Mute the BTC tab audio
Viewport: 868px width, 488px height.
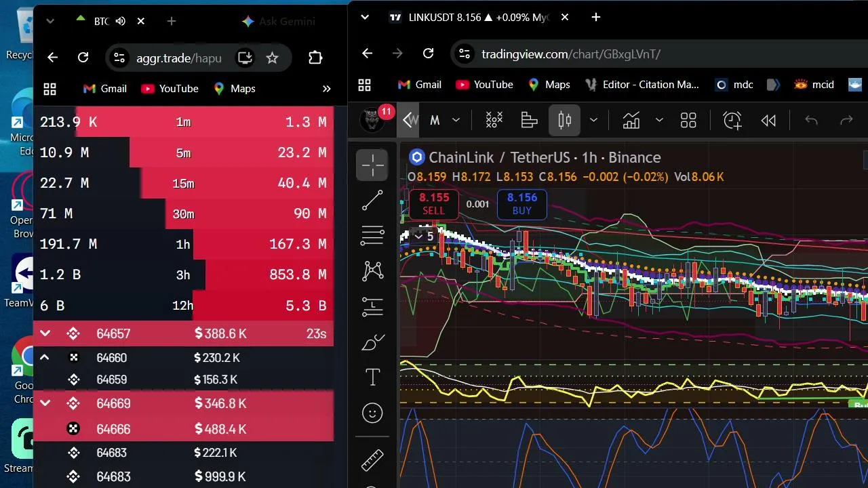tap(121, 21)
